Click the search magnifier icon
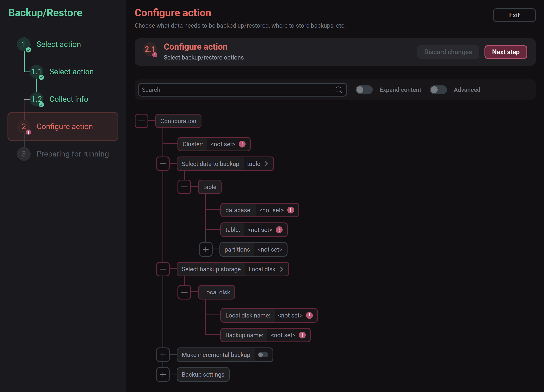 click(x=339, y=90)
